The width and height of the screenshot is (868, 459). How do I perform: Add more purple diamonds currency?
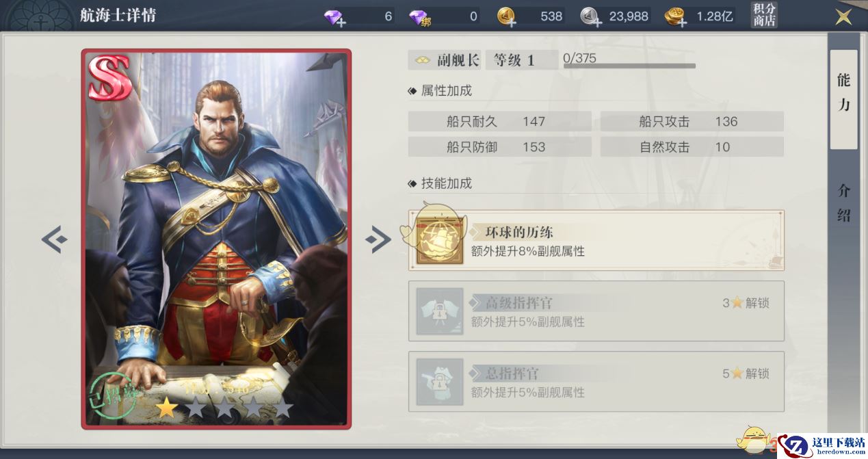click(x=336, y=17)
